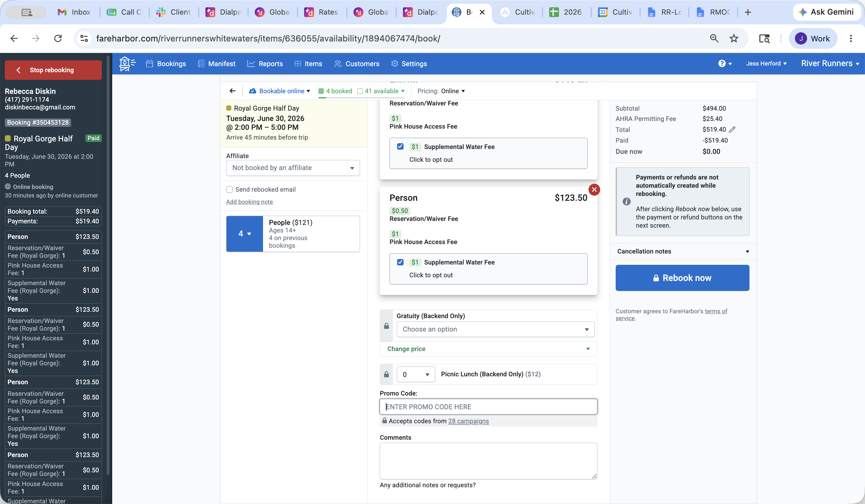This screenshot has height=504, width=865.
Task: Expand the Change price section
Action: pyautogui.click(x=488, y=349)
